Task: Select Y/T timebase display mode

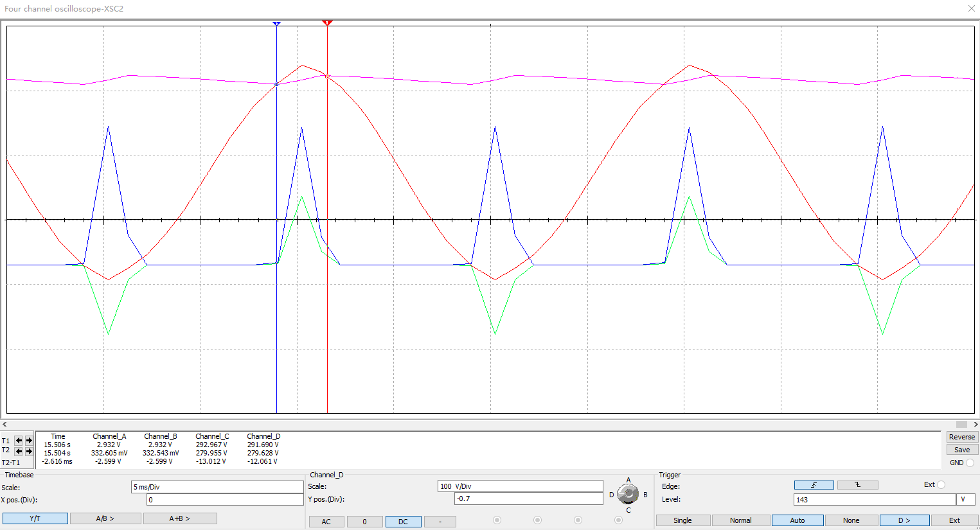Action: click(x=35, y=518)
